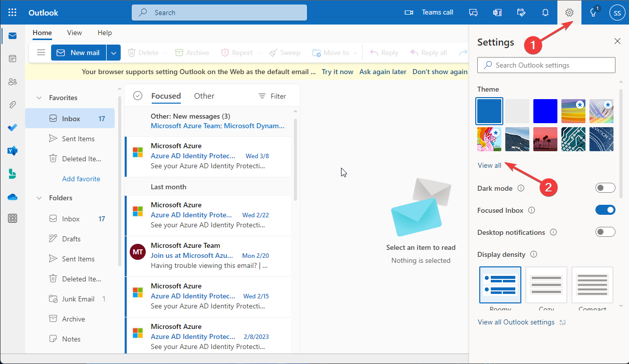The image size is (629, 364).
Task: Open the Yammer icon in left rail
Action: coord(13,151)
